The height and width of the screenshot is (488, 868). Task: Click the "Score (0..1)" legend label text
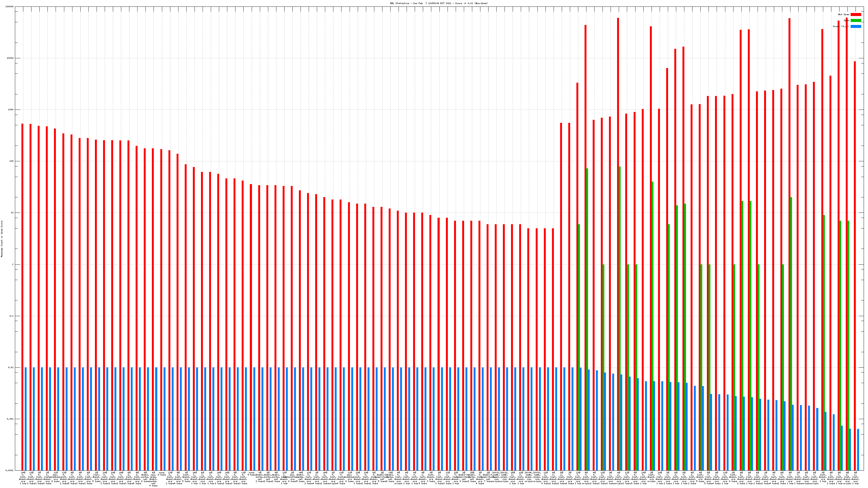841,26
